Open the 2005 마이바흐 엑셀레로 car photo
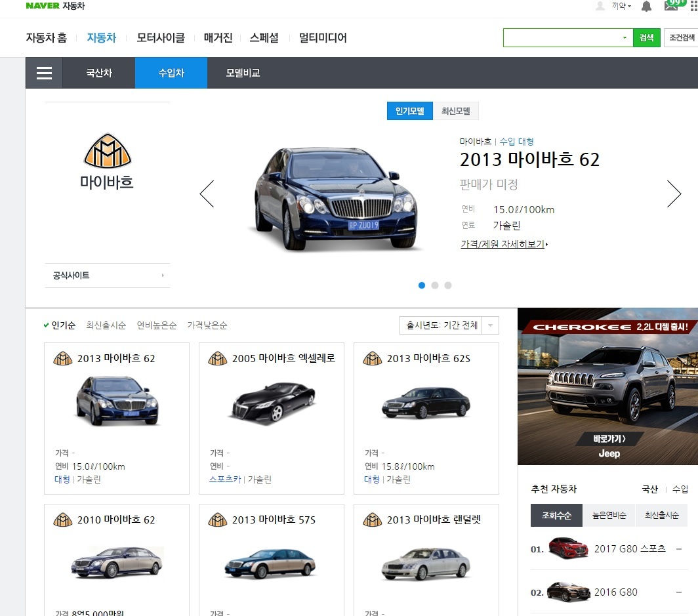Image resolution: width=698 pixels, height=616 pixels. click(272, 403)
